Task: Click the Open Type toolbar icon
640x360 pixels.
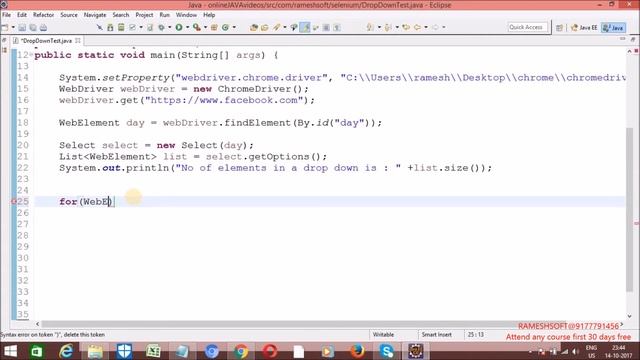Action: (254, 27)
